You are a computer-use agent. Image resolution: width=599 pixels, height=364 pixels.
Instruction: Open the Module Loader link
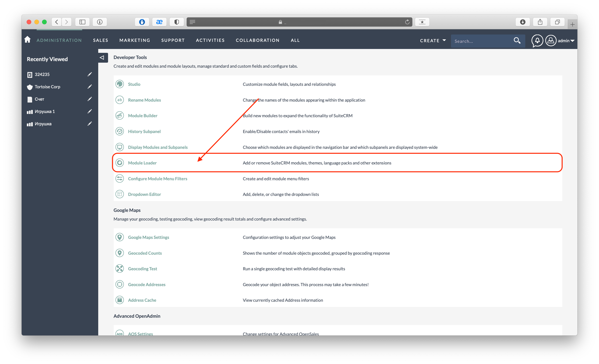(x=142, y=163)
